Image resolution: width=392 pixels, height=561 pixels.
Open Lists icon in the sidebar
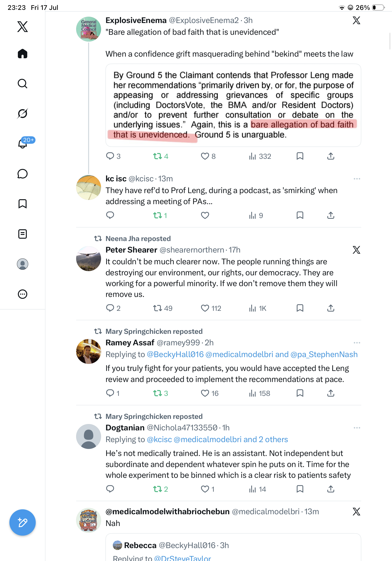[23, 234]
